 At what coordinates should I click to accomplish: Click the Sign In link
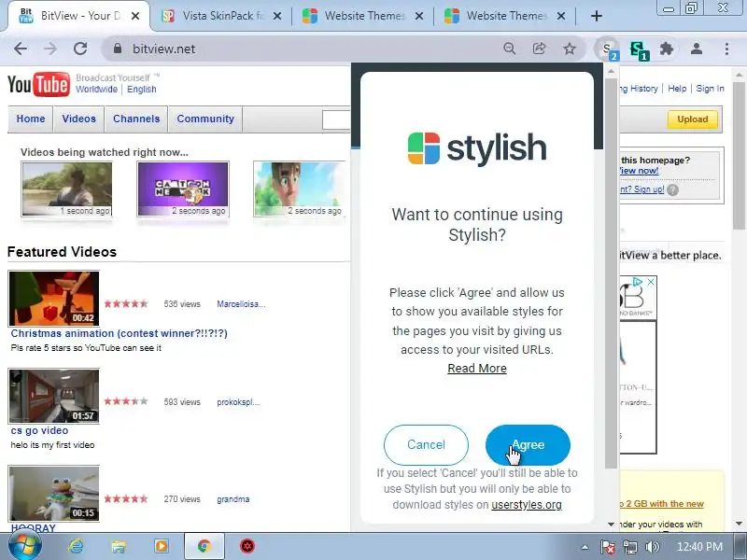[710, 88]
